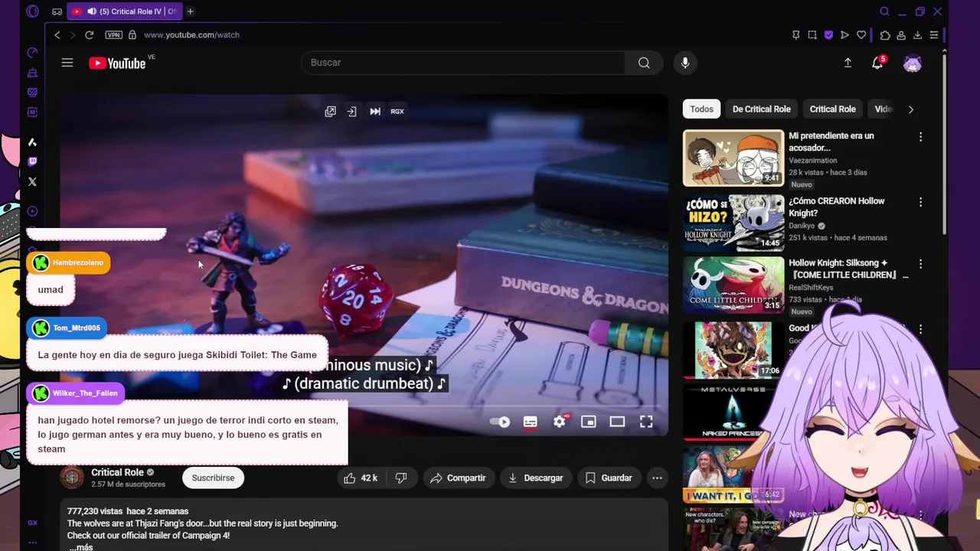Enter fullscreen mode
Viewport: 980px width, 551px height.
[x=646, y=422]
